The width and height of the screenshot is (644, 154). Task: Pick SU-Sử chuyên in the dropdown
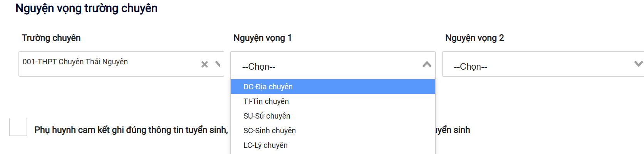tap(267, 116)
